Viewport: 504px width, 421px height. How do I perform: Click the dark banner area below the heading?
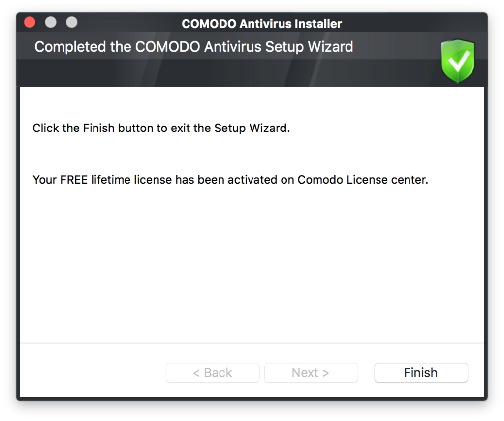coord(225,73)
